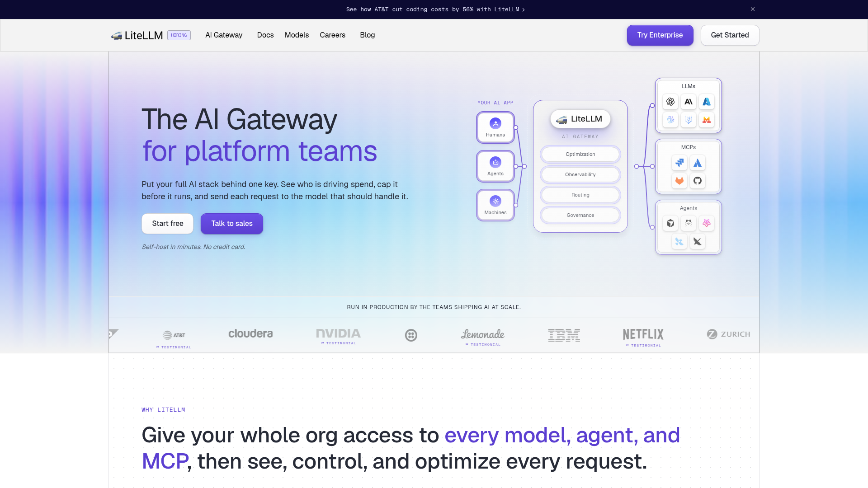Click the Anthropic logo in LLMs group
Screen dimensions: 868x488
(689, 102)
